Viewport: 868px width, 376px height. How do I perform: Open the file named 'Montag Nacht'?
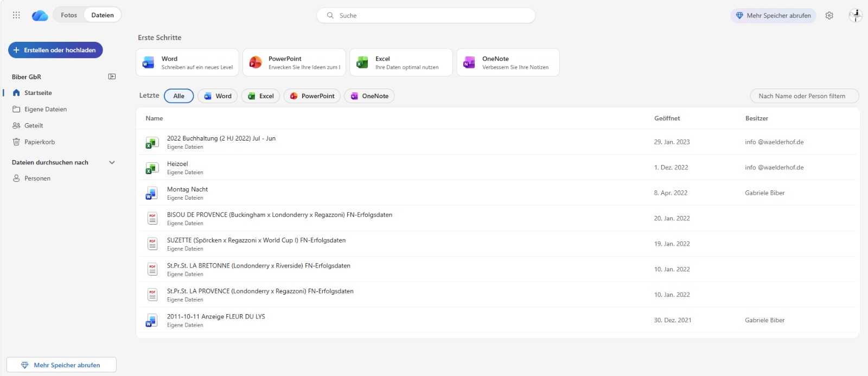[187, 189]
